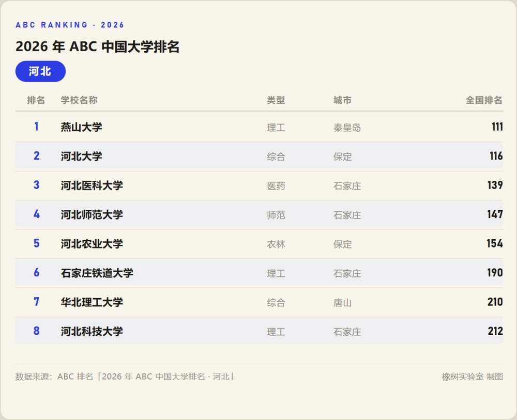
Task: Click national rank 139
Action: [495, 185]
